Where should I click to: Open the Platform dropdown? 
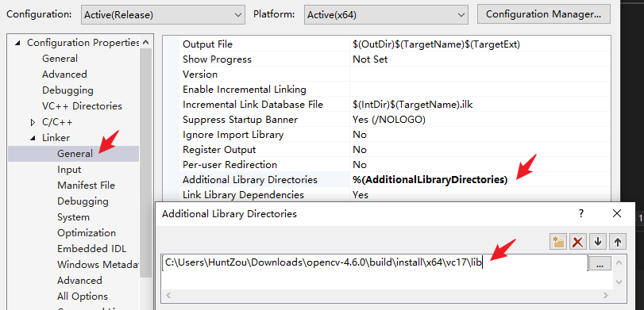tap(386, 15)
